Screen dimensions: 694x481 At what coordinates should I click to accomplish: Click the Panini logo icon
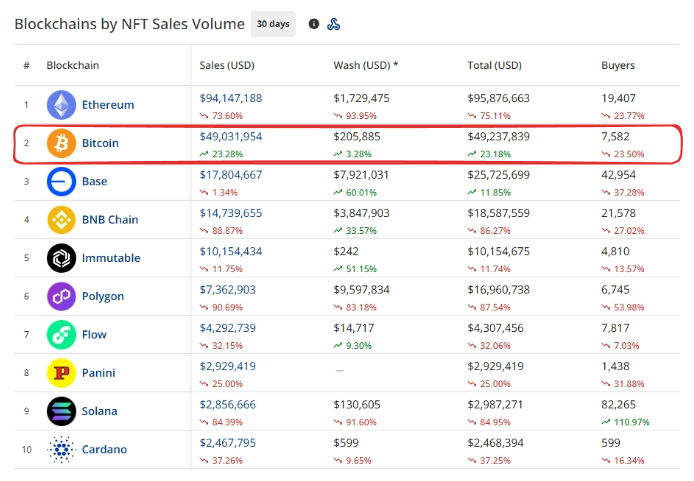61,373
